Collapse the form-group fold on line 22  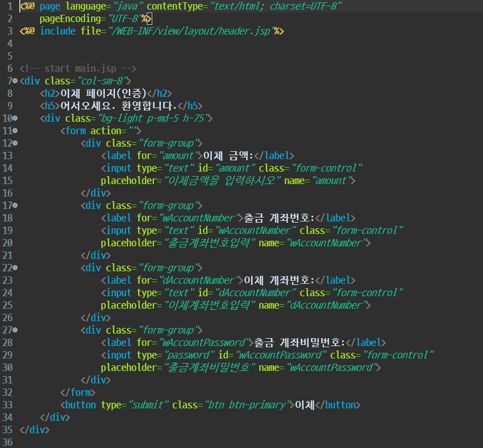pyautogui.click(x=15, y=268)
